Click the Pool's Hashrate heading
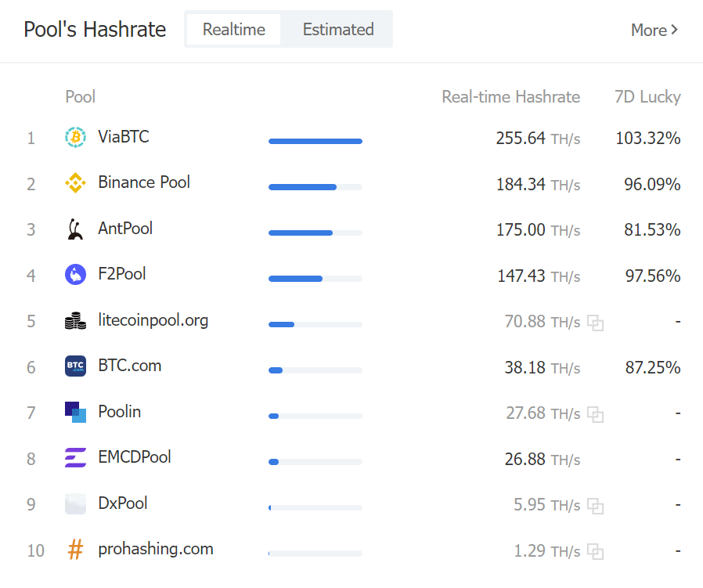Screen dimensions: 703x588 pos(95,30)
